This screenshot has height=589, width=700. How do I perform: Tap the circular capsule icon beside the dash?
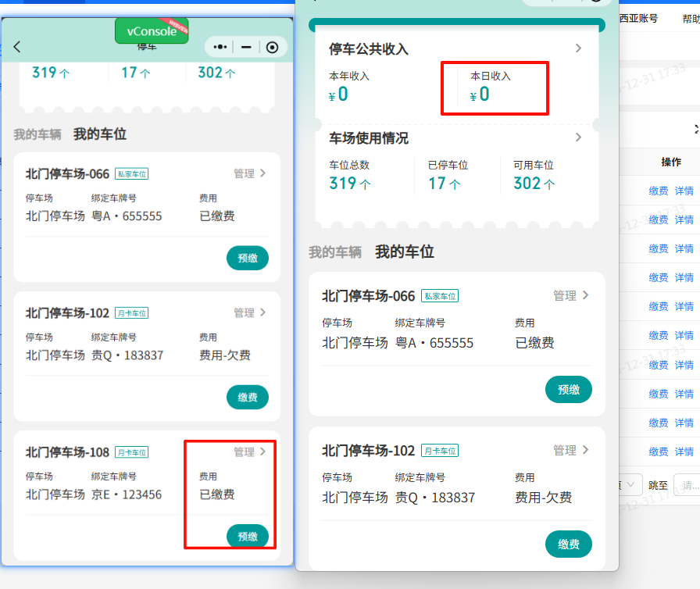[271, 48]
